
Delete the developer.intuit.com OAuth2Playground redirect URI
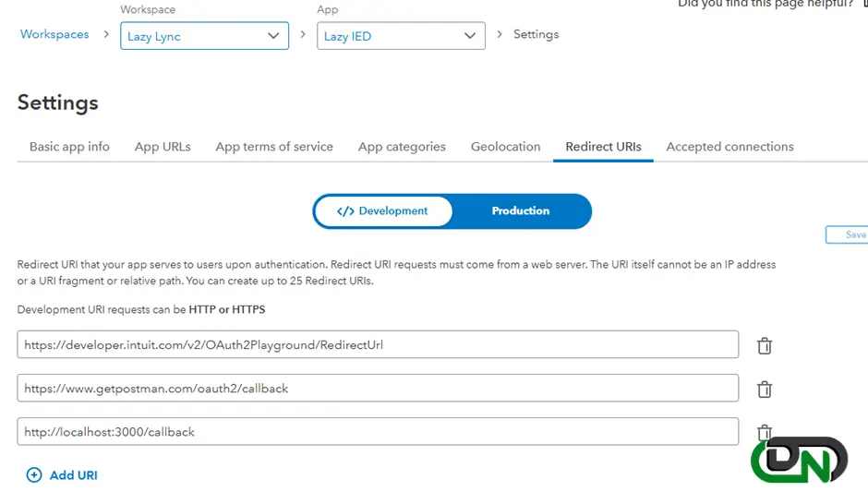(x=765, y=346)
